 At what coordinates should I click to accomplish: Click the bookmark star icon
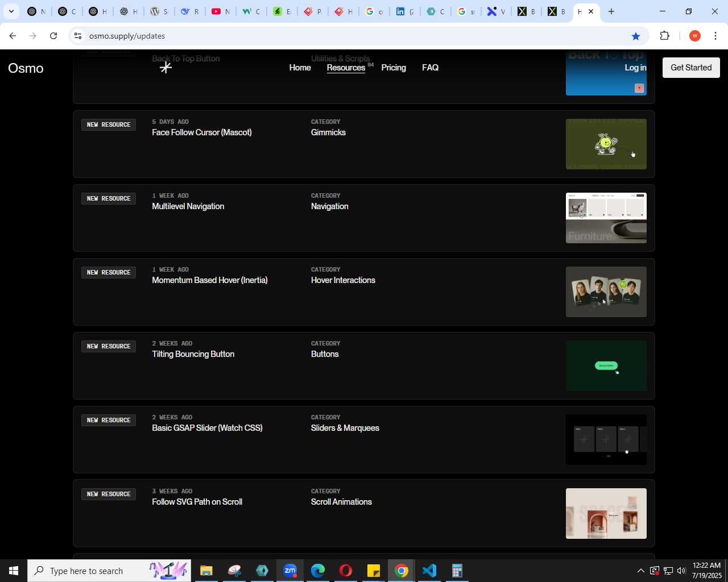pyautogui.click(x=636, y=36)
